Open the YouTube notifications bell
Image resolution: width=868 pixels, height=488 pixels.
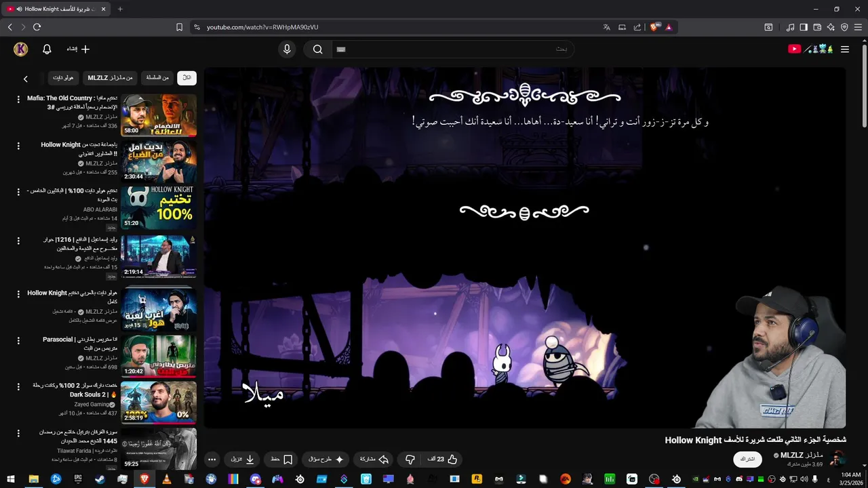[x=47, y=49]
